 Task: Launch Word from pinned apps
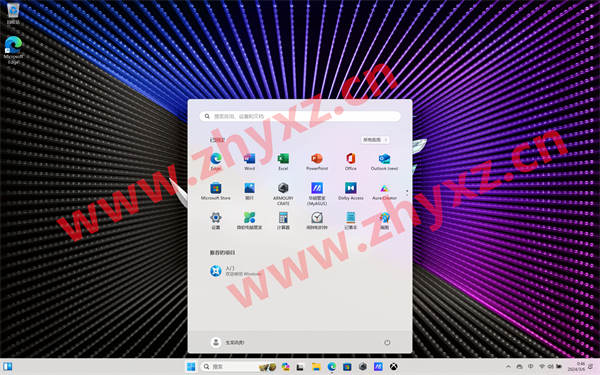[249, 161]
